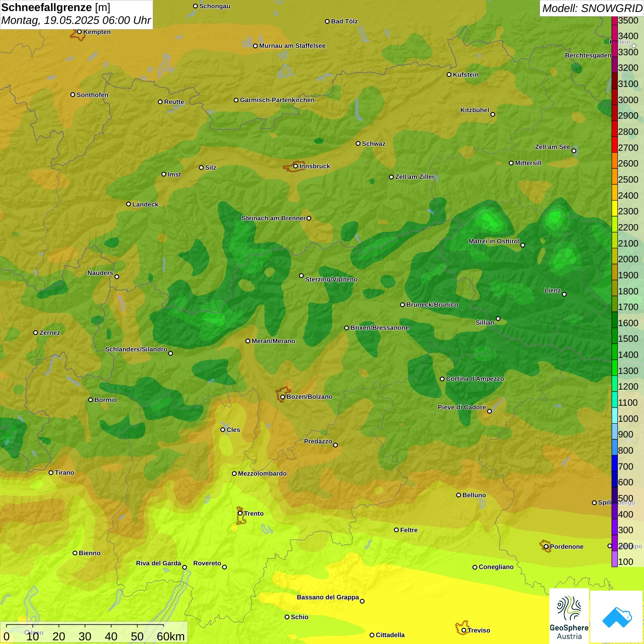The image size is (644, 644).
Task: Click the 'Bienno' label
Action: click(x=89, y=553)
